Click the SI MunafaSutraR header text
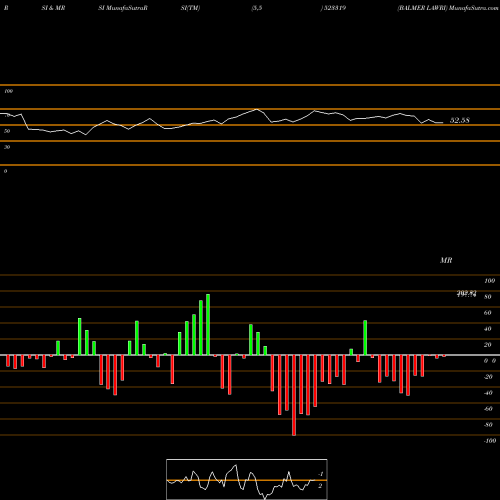Screen dimensions: 500x500 (123, 8)
